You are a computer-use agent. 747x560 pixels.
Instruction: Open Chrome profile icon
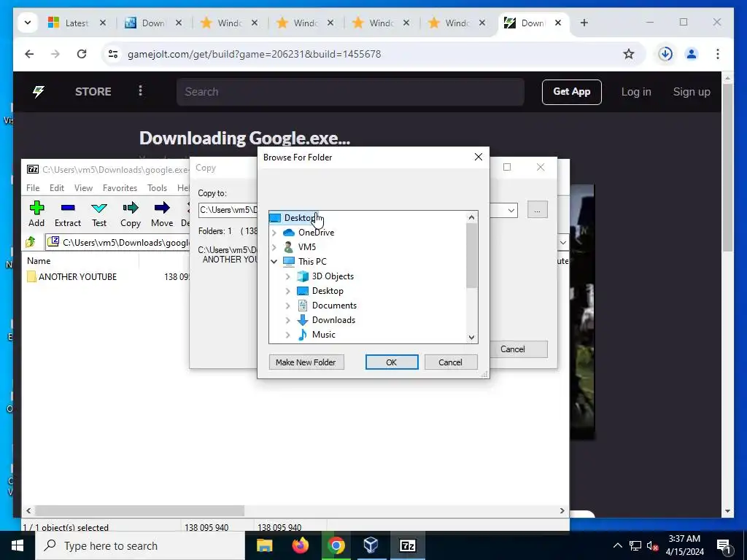point(692,54)
